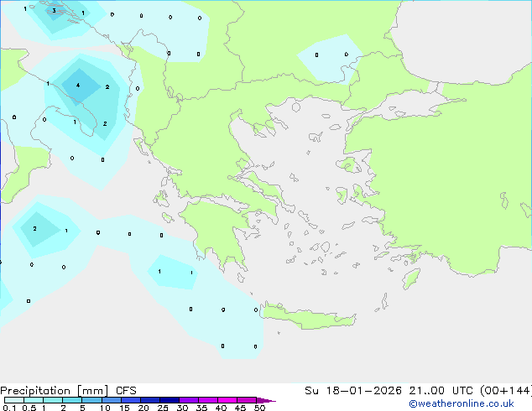Click the 25–30 mm dark navy legend swatch
The height and width of the screenshot is (411, 532).
click(169, 400)
